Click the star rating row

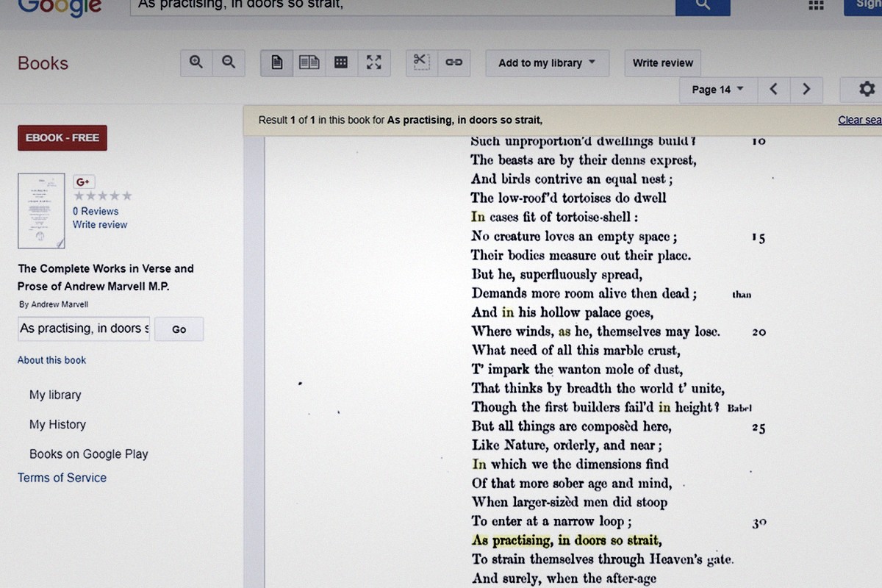point(103,196)
